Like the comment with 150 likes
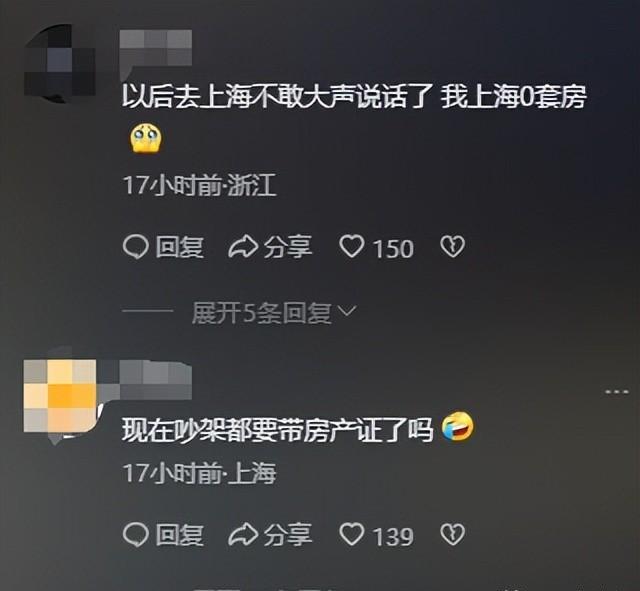 (x=351, y=247)
